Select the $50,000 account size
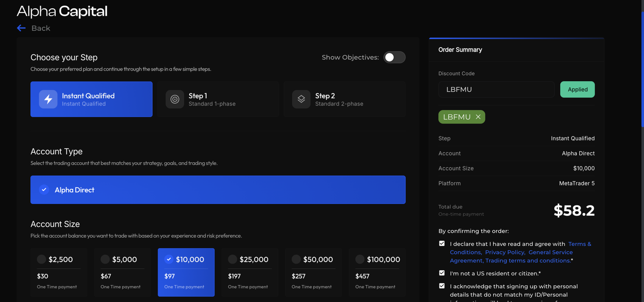This screenshot has width=644, height=302. 314,272
